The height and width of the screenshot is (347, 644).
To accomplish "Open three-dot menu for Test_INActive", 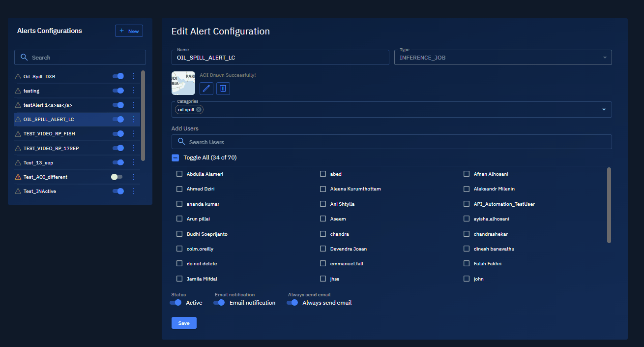I will click(x=133, y=191).
